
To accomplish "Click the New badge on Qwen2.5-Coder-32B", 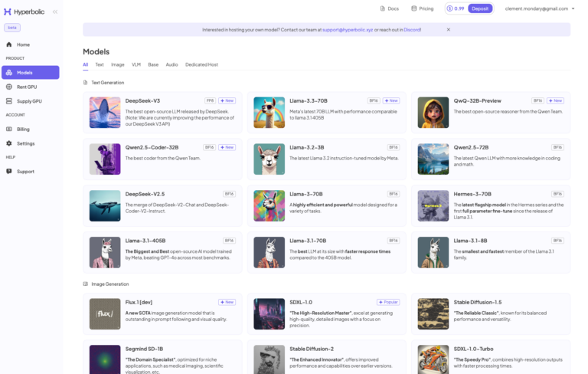I will 227,147.
